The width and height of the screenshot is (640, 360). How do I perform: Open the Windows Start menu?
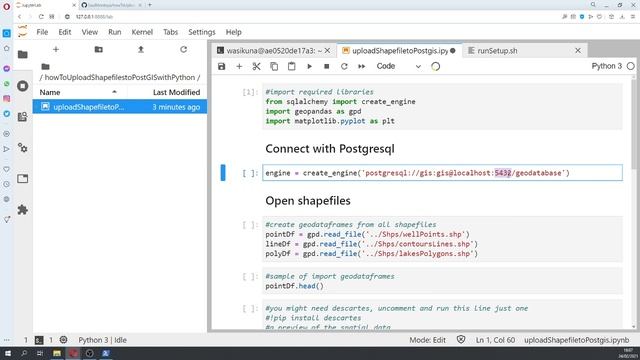pos(7,353)
